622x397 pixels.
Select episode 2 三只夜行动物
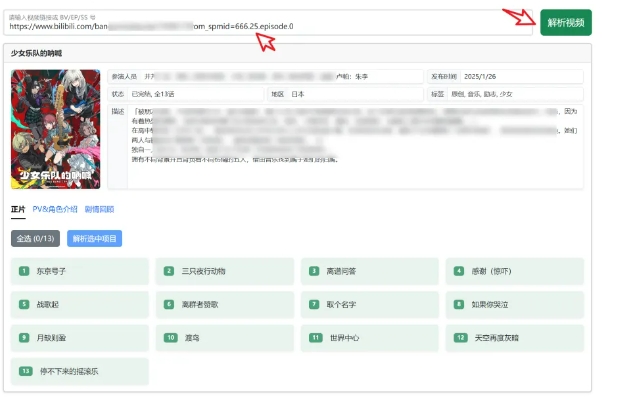click(x=225, y=271)
